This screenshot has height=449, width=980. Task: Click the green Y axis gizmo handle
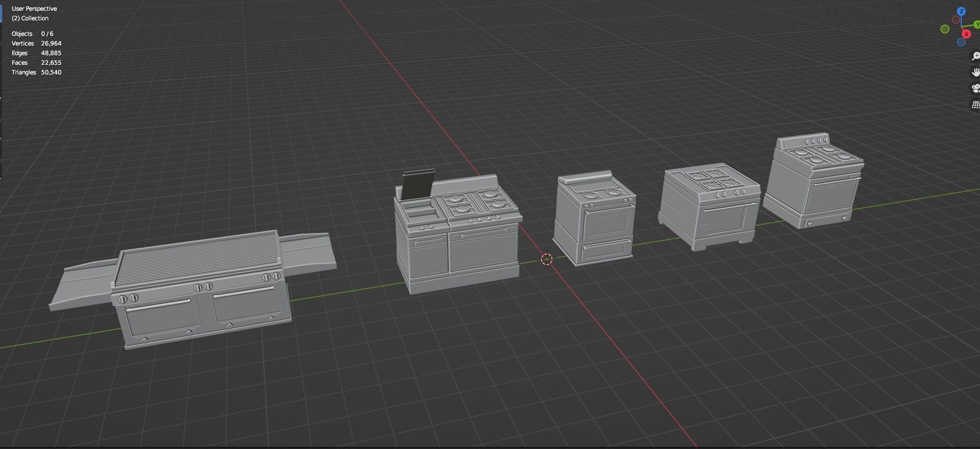(x=977, y=25)
